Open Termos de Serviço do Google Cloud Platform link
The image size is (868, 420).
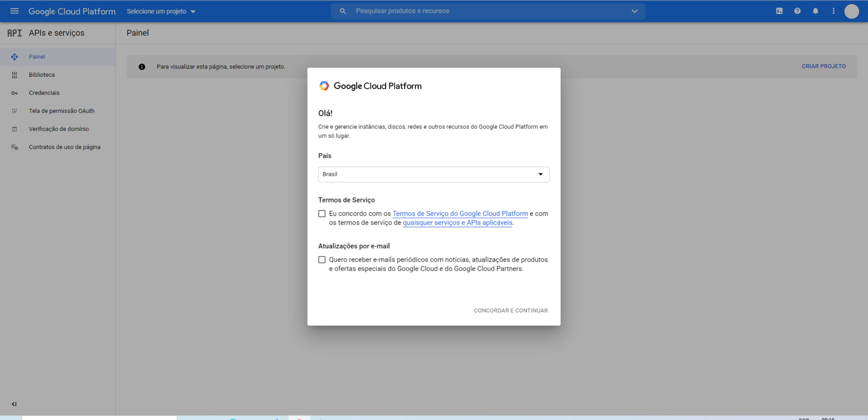click(460, 213)
